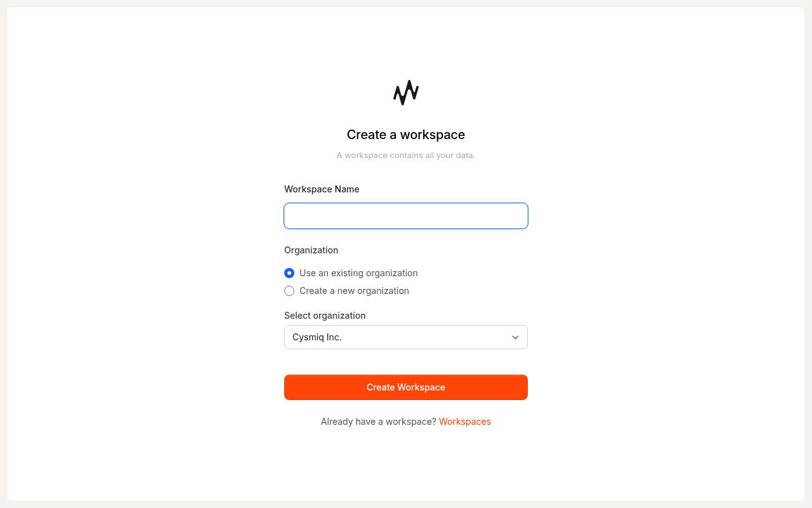The height and width of the screenshot is (508, 812).
Task: Click the waveform logo above the heading
Action: click(x=406, y=92)
